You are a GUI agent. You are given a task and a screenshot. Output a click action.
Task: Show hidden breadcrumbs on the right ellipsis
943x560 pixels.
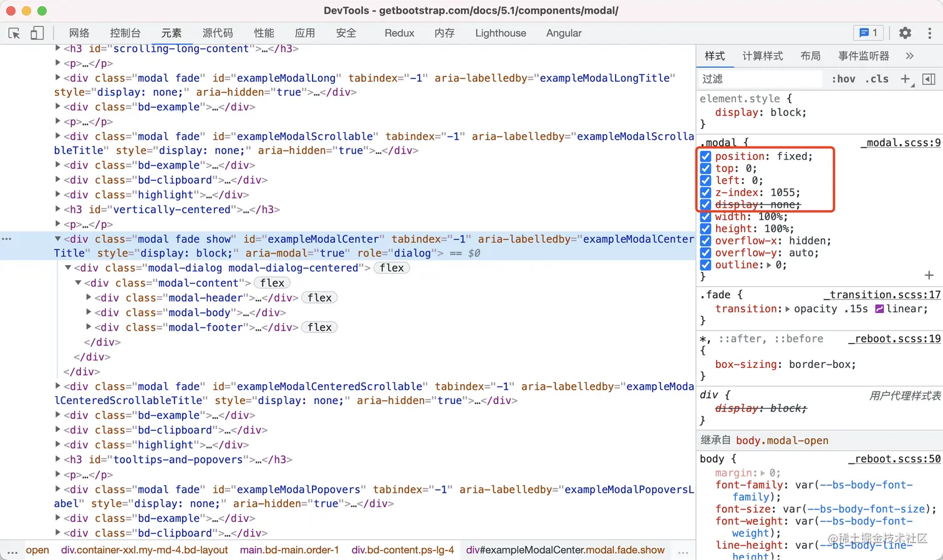point(683,551)
